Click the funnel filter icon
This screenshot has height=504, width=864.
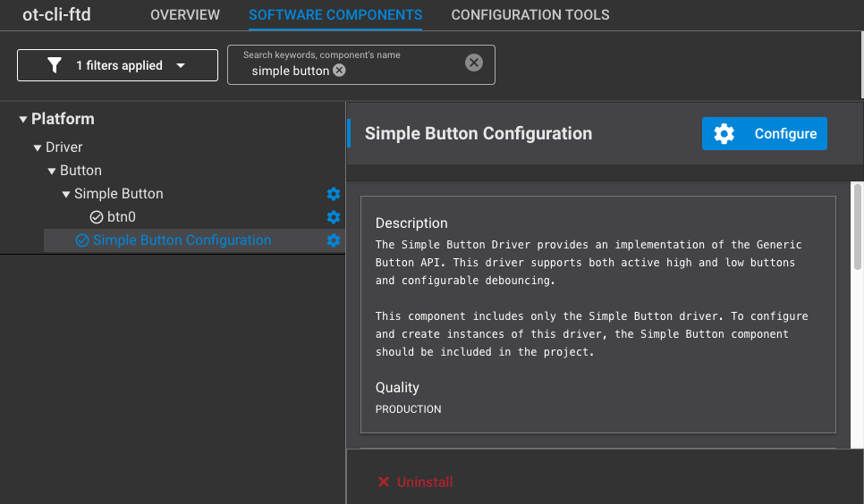pyautogui.click(x=54, y=65)
